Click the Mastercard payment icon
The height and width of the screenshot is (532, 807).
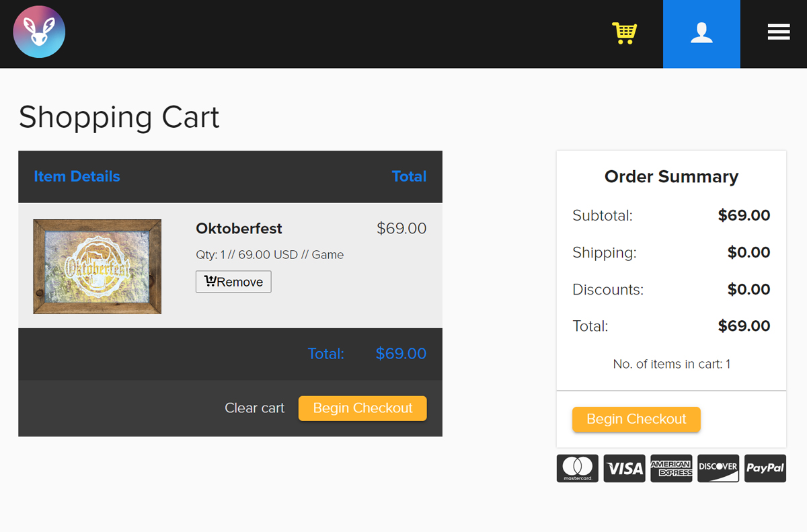[x=577, y=468]
